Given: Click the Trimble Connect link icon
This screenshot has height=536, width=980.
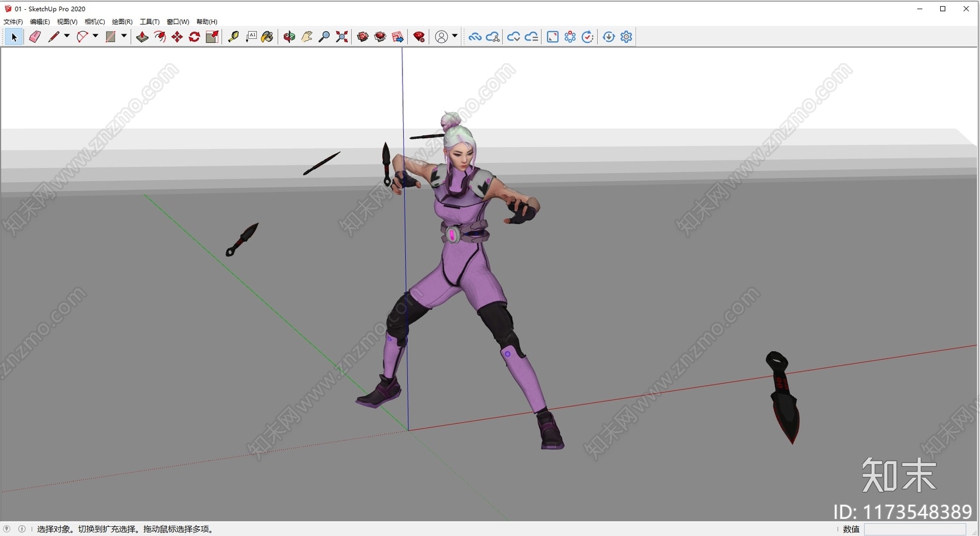Looking at the screenshot, I should [475, 37].
